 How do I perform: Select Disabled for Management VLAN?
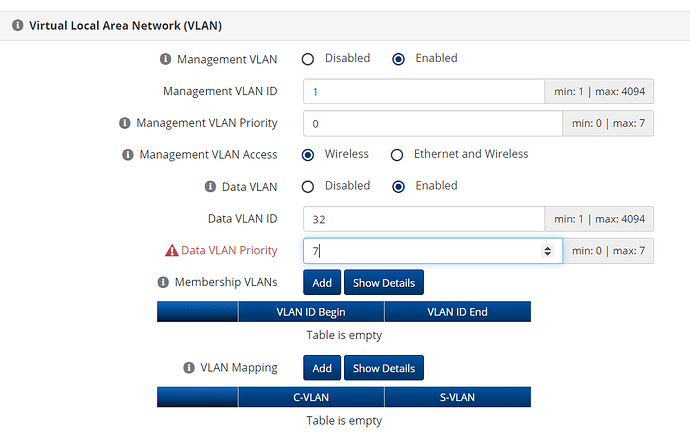[308, 59]
